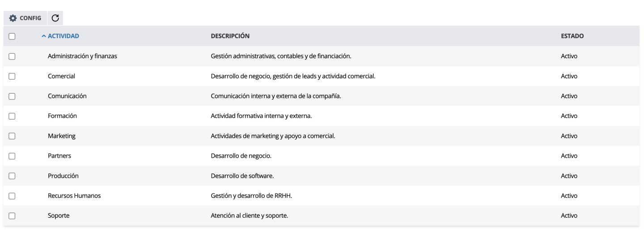Viewport: 644px width, 236px height.
Task: Check the Administración y finanzas row checkbox
Action: [12, 56]
